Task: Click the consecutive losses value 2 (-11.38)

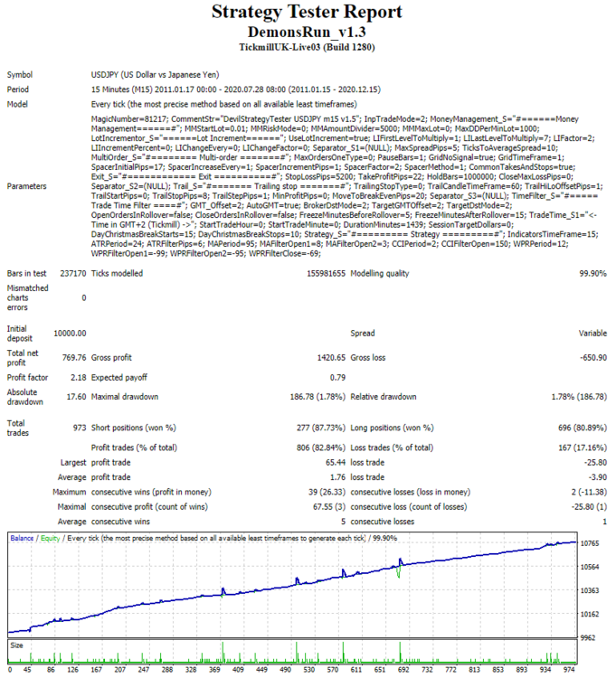Action: (589, 492)
